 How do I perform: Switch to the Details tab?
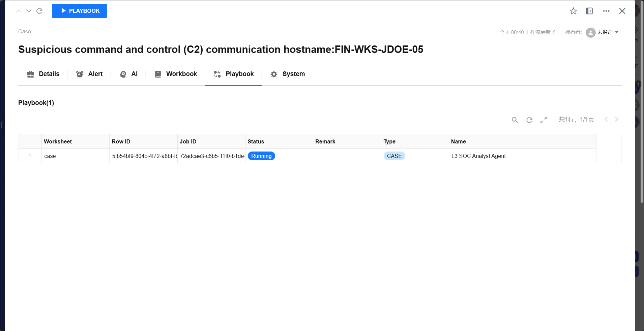click(43, 74)
